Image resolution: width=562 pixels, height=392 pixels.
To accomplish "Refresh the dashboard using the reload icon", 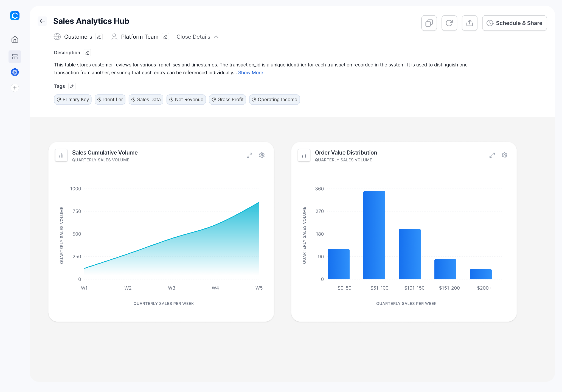I will (449, 23).
